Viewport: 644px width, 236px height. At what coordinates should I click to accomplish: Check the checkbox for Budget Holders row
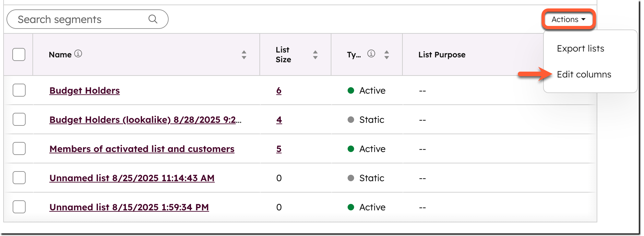(19, 90)
